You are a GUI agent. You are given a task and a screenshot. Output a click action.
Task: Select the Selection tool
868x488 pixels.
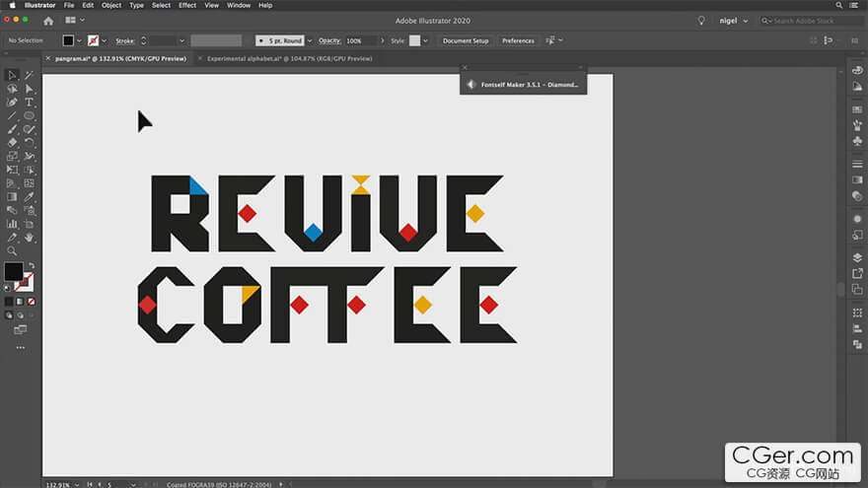[12, 75]
